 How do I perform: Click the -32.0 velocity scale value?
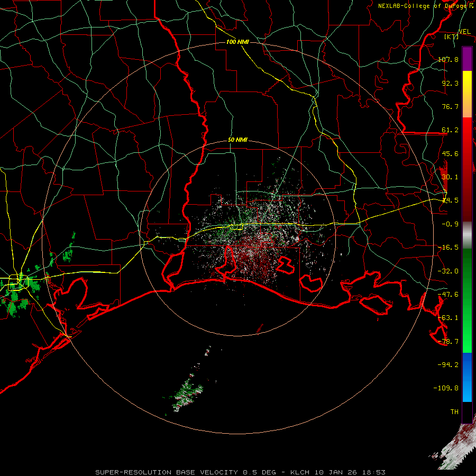coord(448,271)
